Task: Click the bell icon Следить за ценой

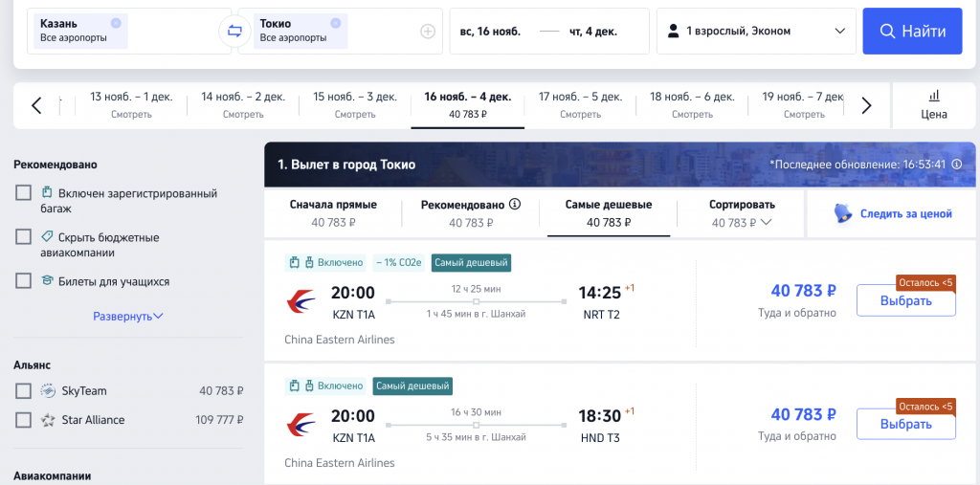Action: coord(843,213)
